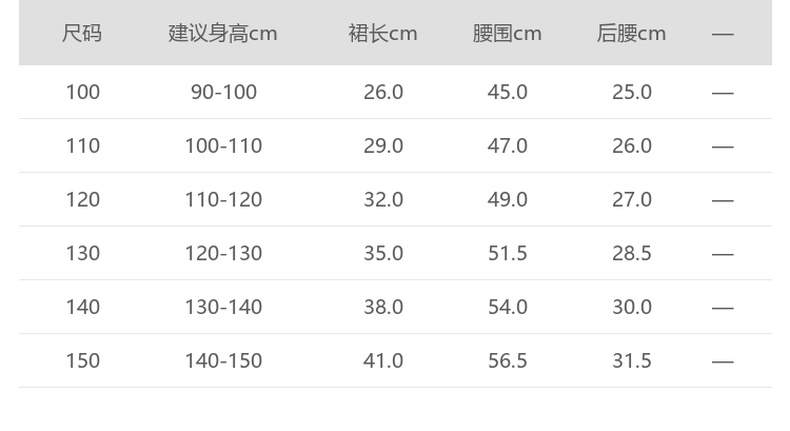Click the 裙长cm column header

tap(383, 34)
